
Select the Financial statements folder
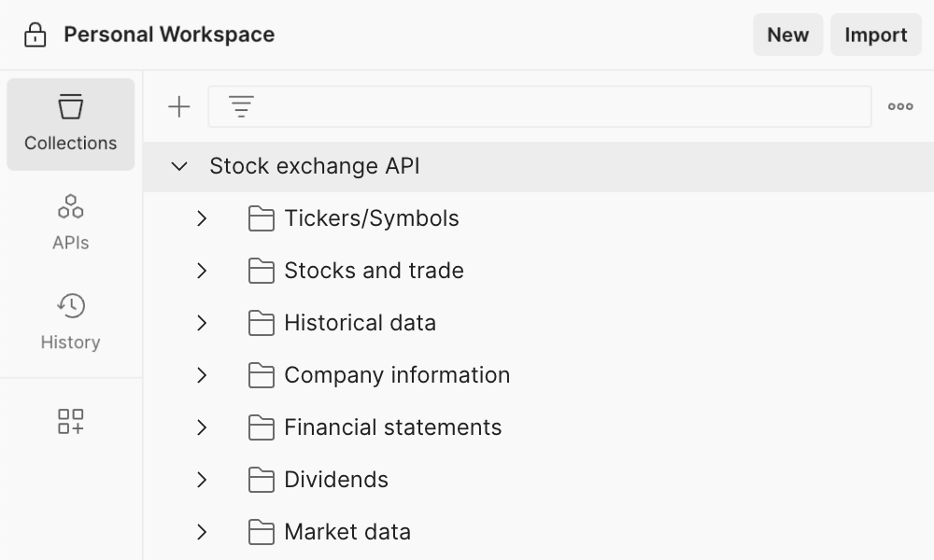[x=392, y=427]
